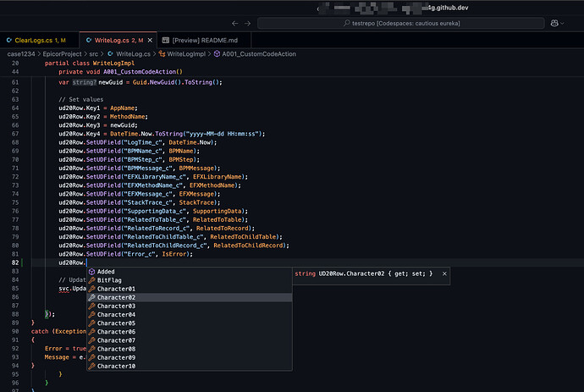The image size is (584, 392).
Task: Select Added in the suggestion list
Action: tap(190, 272)
